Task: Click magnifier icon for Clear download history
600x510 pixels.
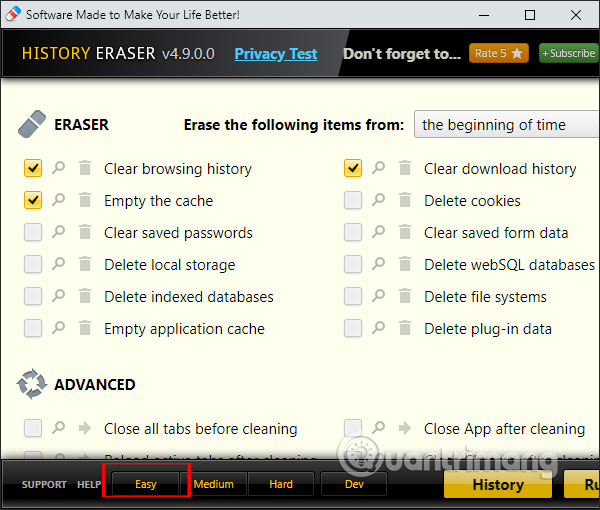Action: point(378,168)
